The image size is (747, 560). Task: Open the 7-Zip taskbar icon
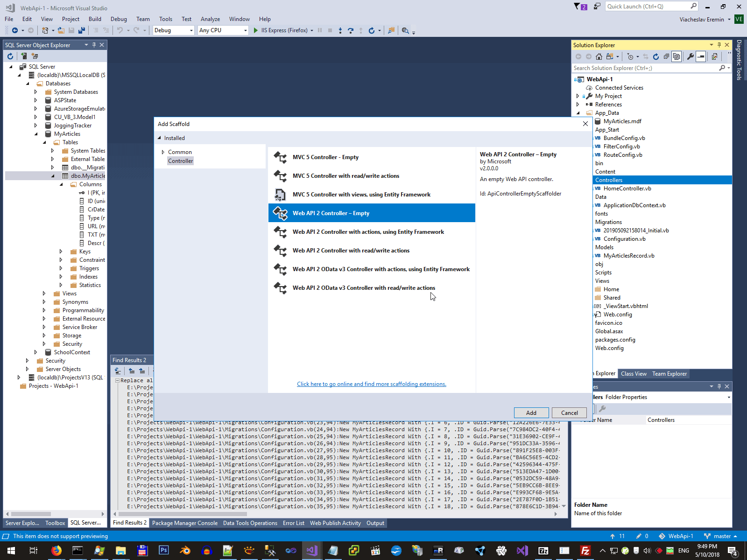pos(543,551)
